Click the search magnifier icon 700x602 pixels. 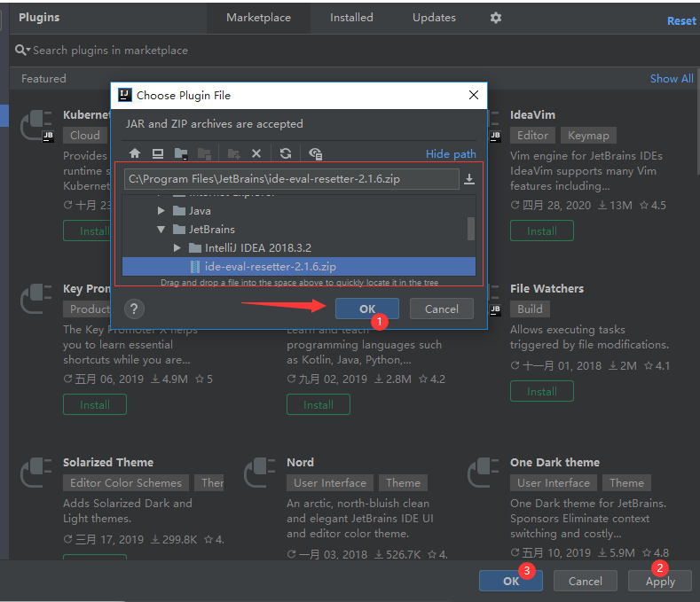tap(21, 50)
